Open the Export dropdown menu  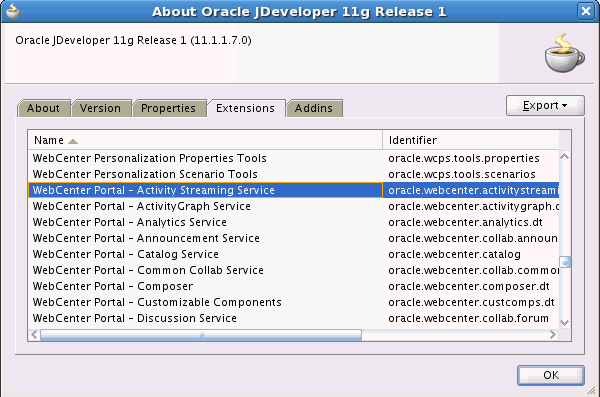coord(545,105)
